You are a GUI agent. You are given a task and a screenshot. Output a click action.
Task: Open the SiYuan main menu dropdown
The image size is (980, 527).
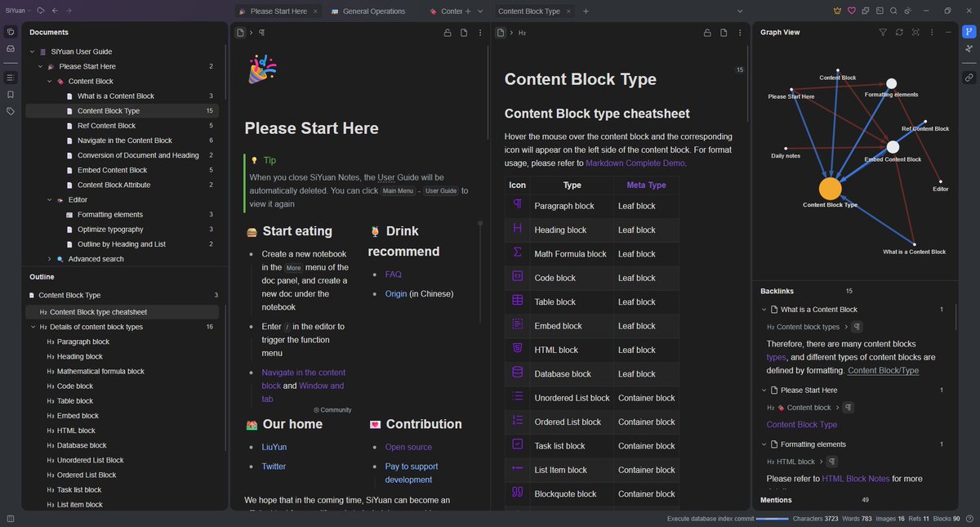point(18,11)
